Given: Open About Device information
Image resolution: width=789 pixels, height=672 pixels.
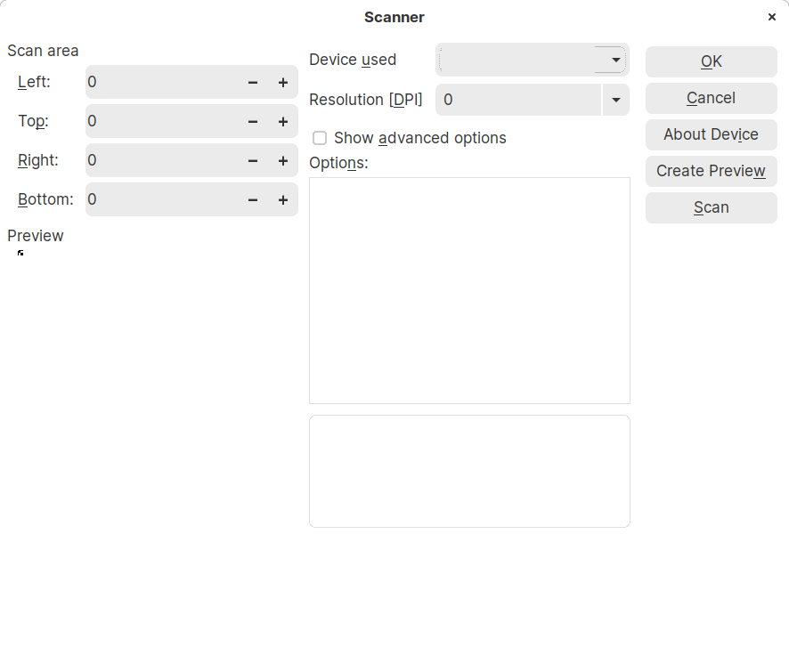Looking at the screenshot, I should tap(711, 134).
